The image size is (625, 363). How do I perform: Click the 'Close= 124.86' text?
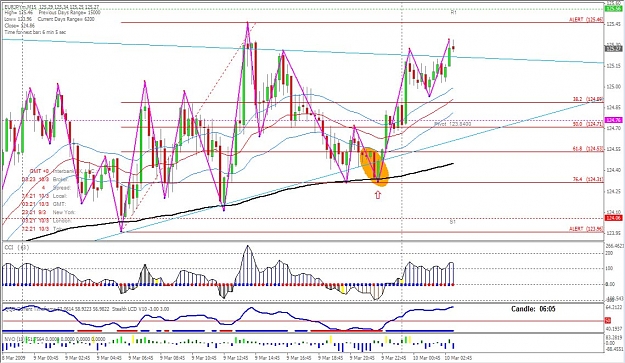[x=20, y=26]
